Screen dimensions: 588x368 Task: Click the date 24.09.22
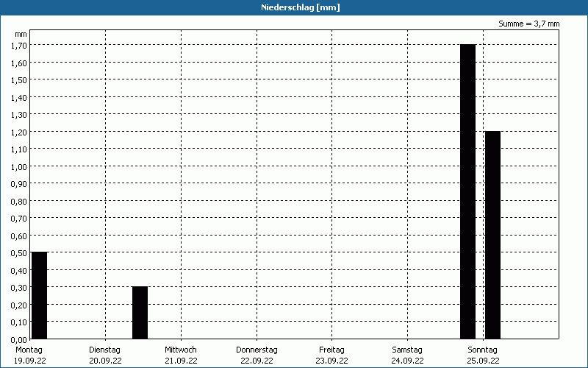pyautogui.click(x=408, y=361)
